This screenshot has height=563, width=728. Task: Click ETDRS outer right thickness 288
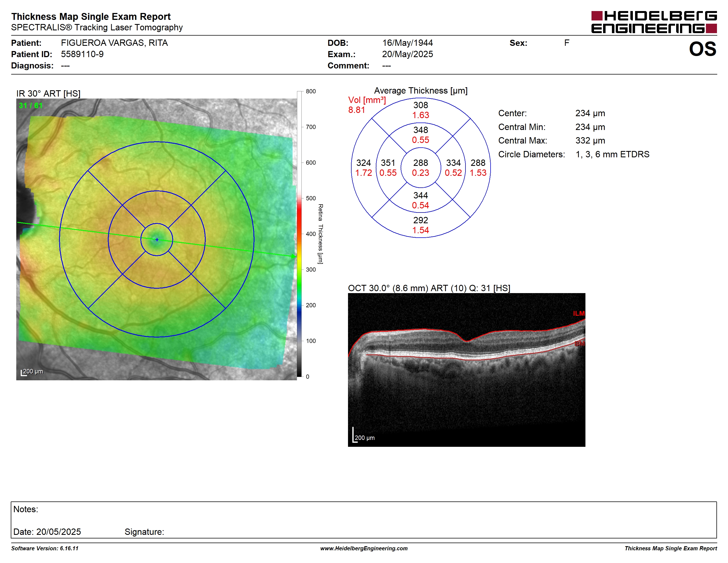point(478,163)
